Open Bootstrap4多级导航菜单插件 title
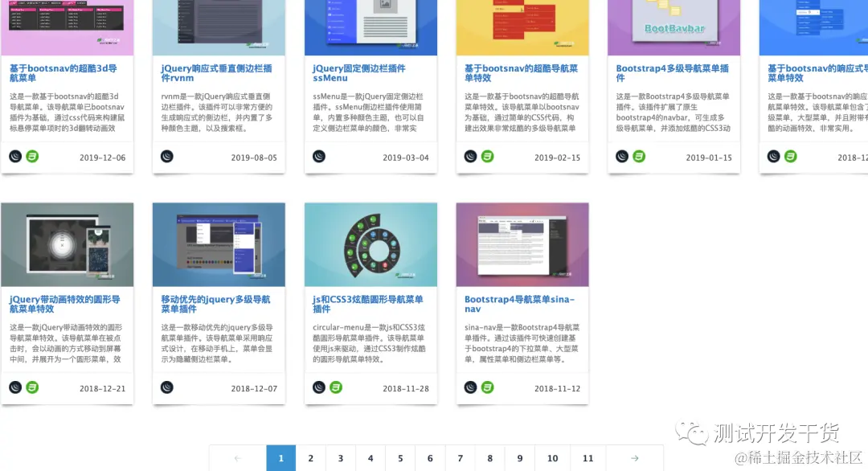 coord(672,73)
